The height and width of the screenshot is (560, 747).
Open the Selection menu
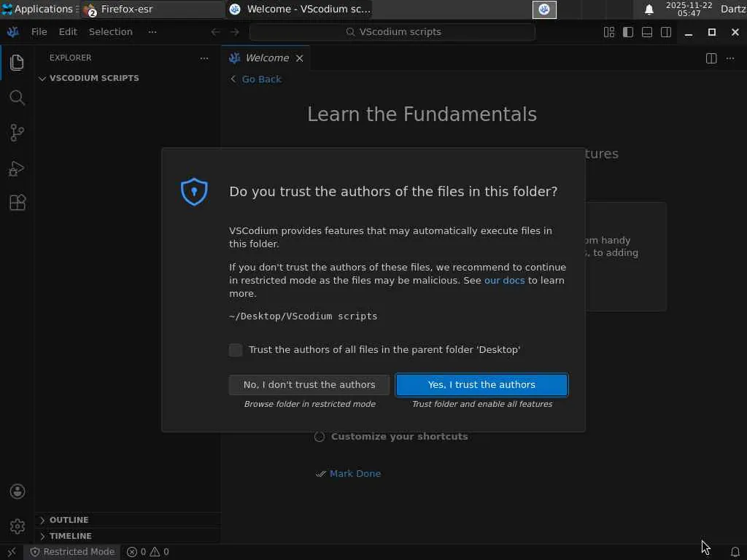click(x=110, y=32)
